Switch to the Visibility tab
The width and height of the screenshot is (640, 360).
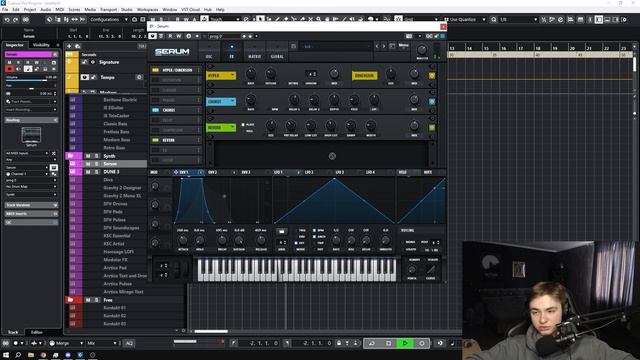coord(41,45)
